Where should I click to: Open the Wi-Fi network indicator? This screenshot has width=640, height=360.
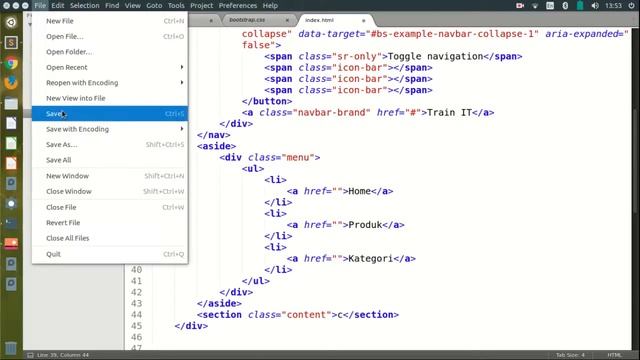point(535,5)
